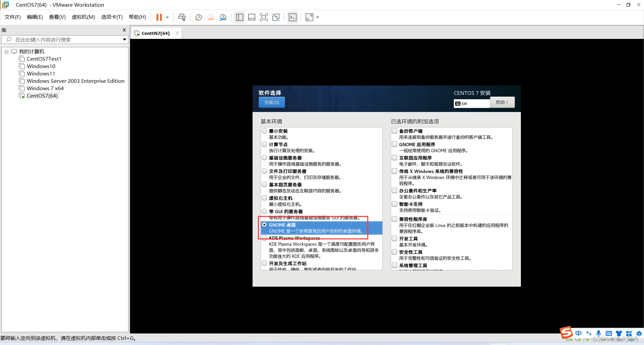Screen dimensions: 644x345
Task: Open the console view icon
Action: pyautogui.click(x=292, y=17)
